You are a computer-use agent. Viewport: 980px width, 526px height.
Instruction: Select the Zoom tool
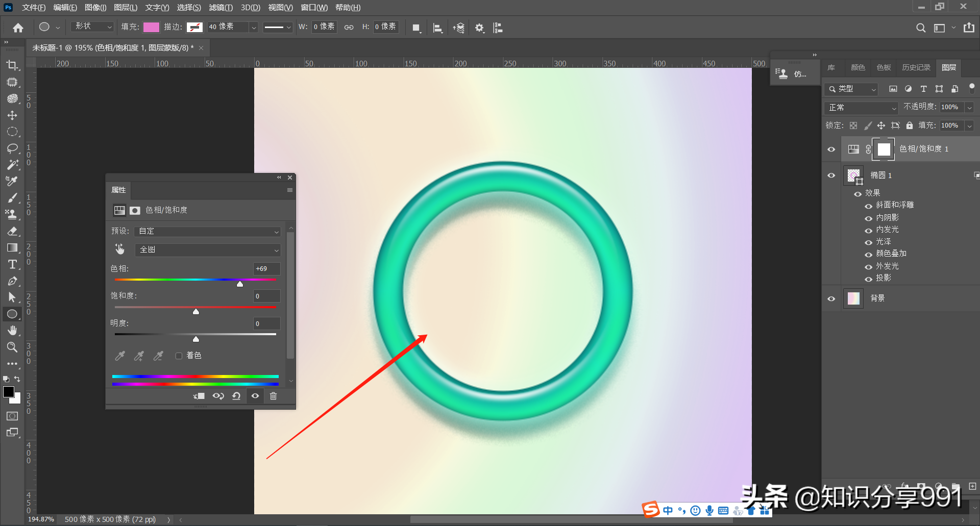point(12,347)
